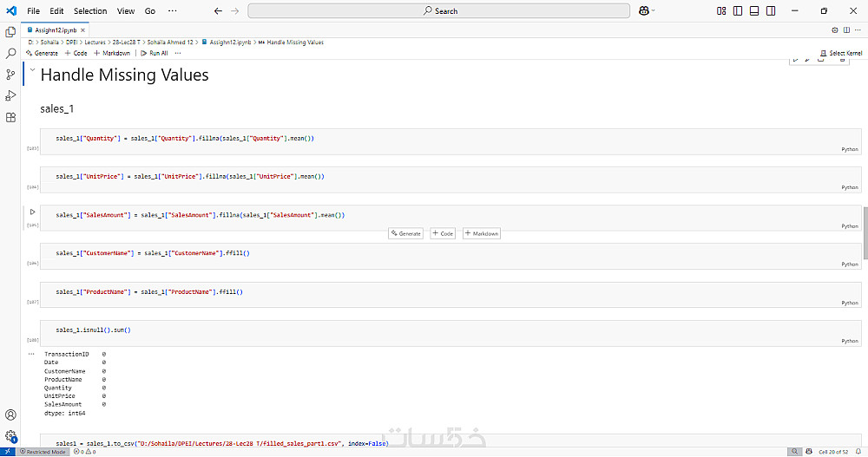
Task: Run the SalesAmount fillna cell
Action: [x=32, y=212]
